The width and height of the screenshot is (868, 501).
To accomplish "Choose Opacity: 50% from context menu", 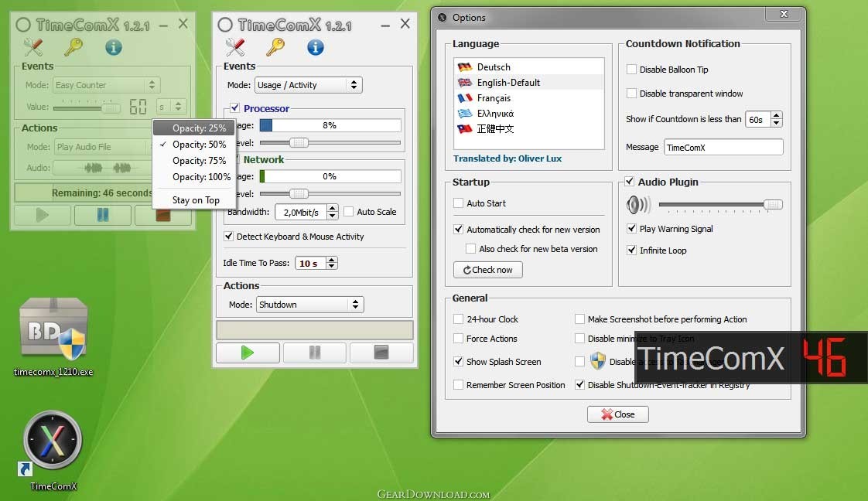I will point(193,145).
